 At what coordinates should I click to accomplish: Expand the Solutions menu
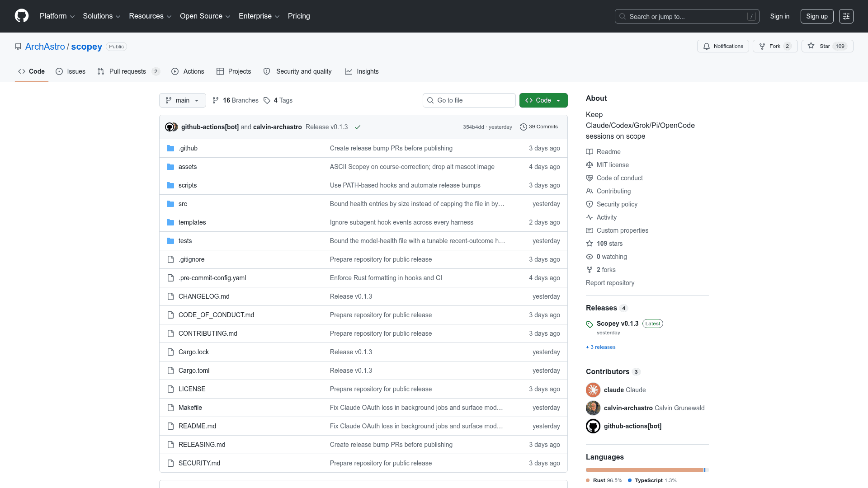point(101,16)
